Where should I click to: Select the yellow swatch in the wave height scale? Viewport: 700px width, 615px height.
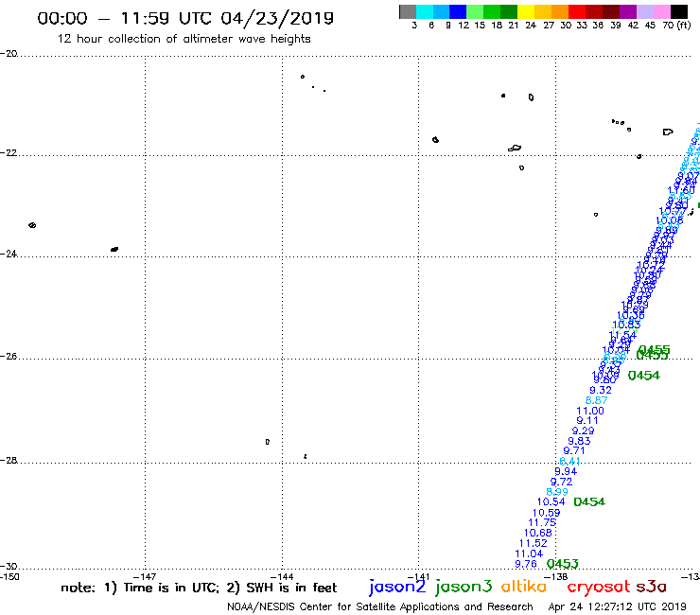526,11
